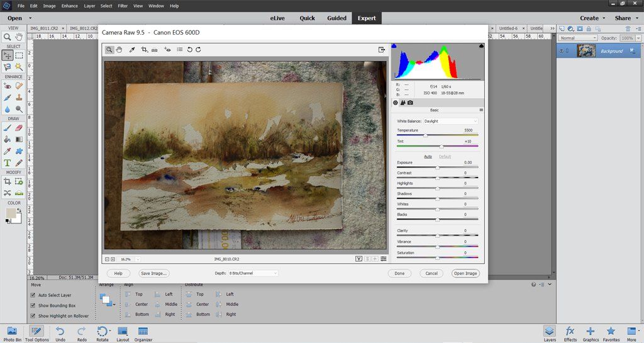
Task: Pick the White Balance eyedropper in Camera Raw
Action: pyautogui.click(x=132, y=50)
